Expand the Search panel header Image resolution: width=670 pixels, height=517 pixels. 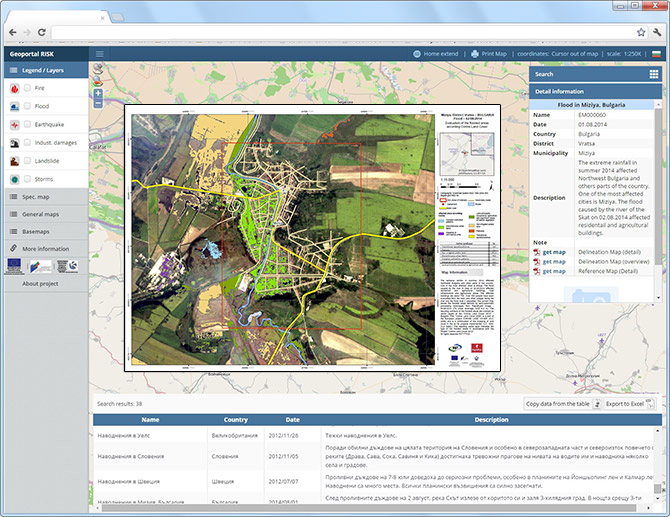[x=595, y=74]
